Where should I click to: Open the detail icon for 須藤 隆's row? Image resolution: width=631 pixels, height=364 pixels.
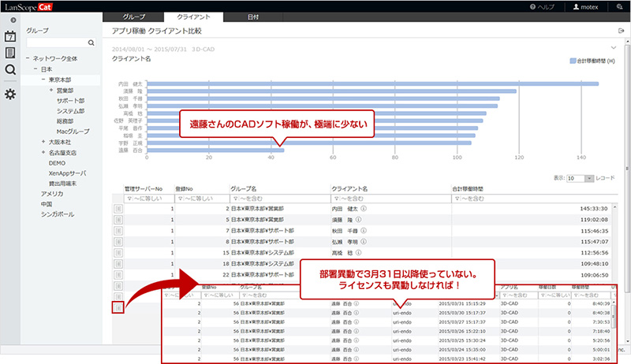tap(118, 220)
